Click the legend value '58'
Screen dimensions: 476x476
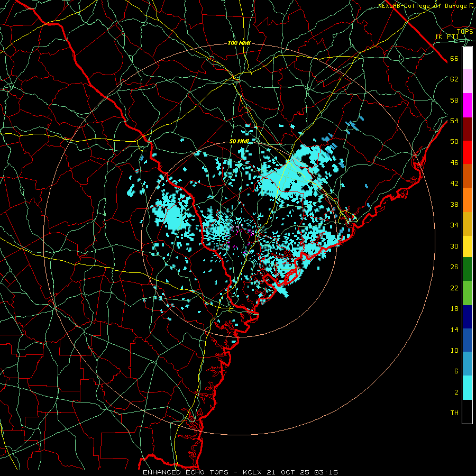454,100
